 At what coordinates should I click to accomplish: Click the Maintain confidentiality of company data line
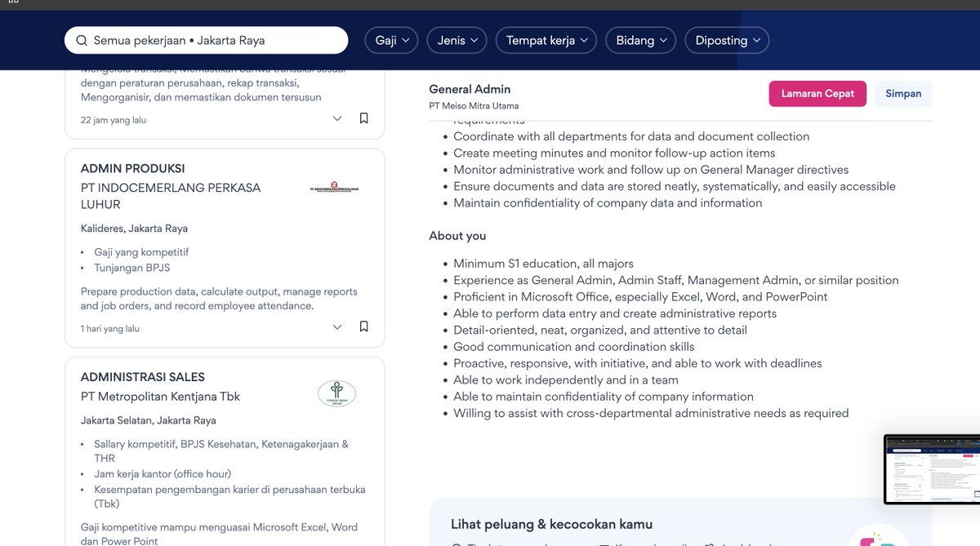(x=608, y=203)
